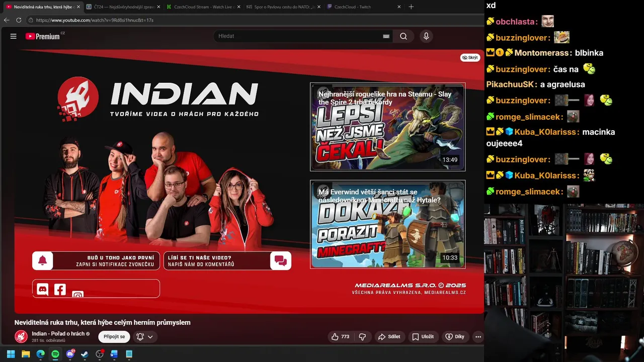Click chat username Montomerass

[542, 53]
